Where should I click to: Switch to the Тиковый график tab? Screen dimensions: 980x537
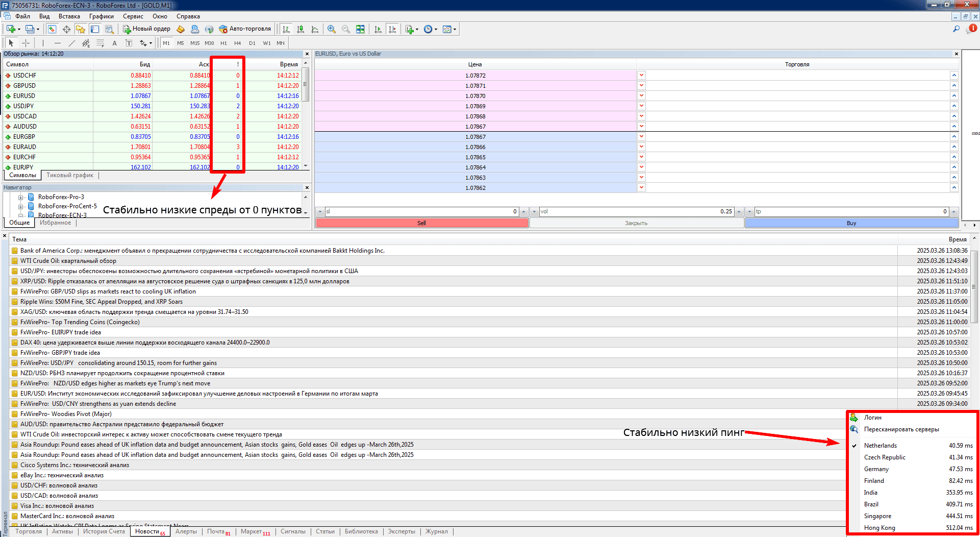coord(70,175)
